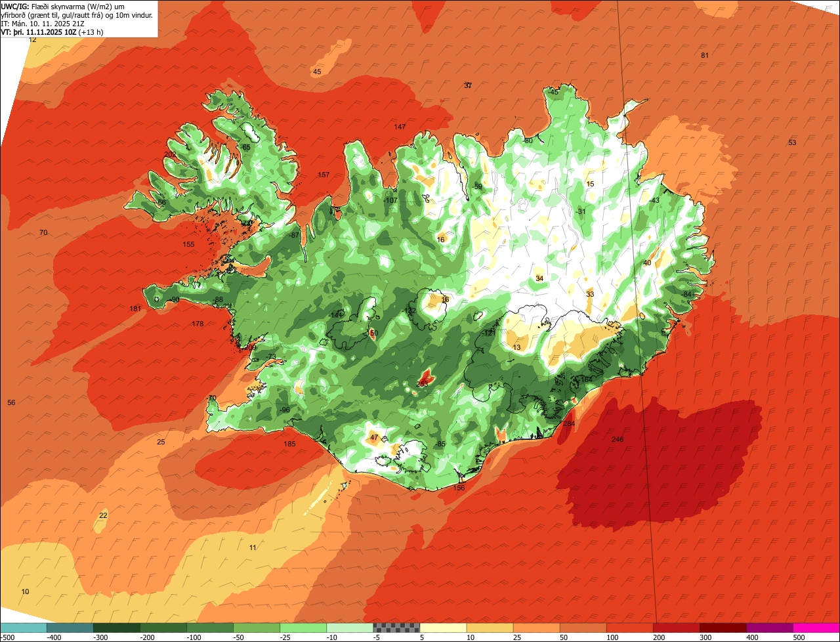This screenshot has height=642, width=840.
Task: Click the dark teal -400 to -300 legend swatch
Action: (70, 628)
